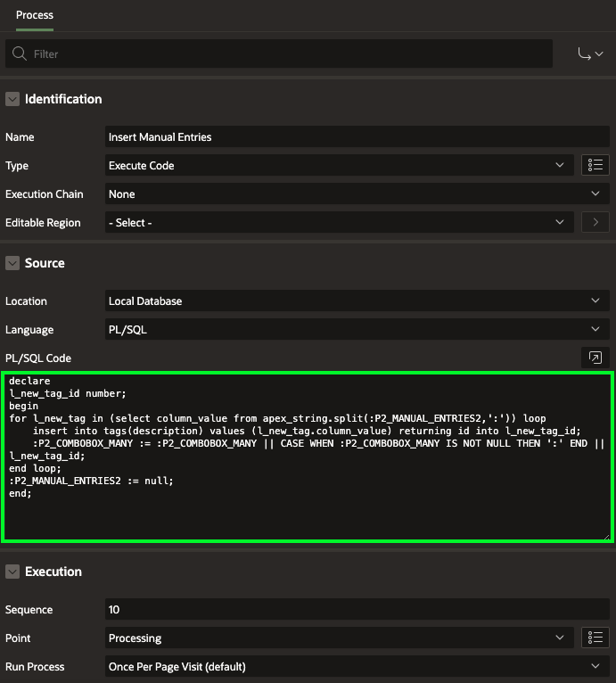Click the Go to Group arrow icon
The image size is (616, 683).
tap(591, 54)
